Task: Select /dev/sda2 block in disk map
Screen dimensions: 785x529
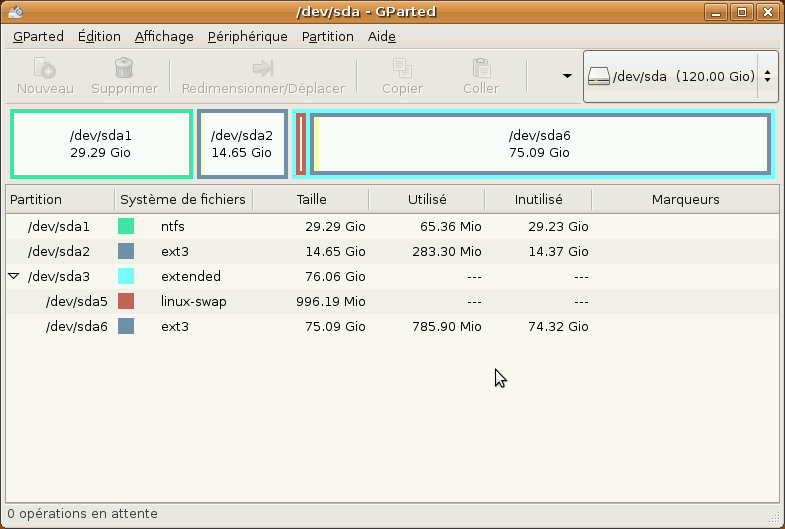Action: 242,144
